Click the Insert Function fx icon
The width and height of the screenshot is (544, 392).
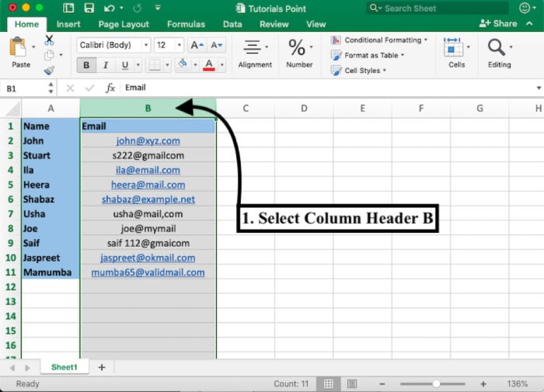[x=110, y=88]
